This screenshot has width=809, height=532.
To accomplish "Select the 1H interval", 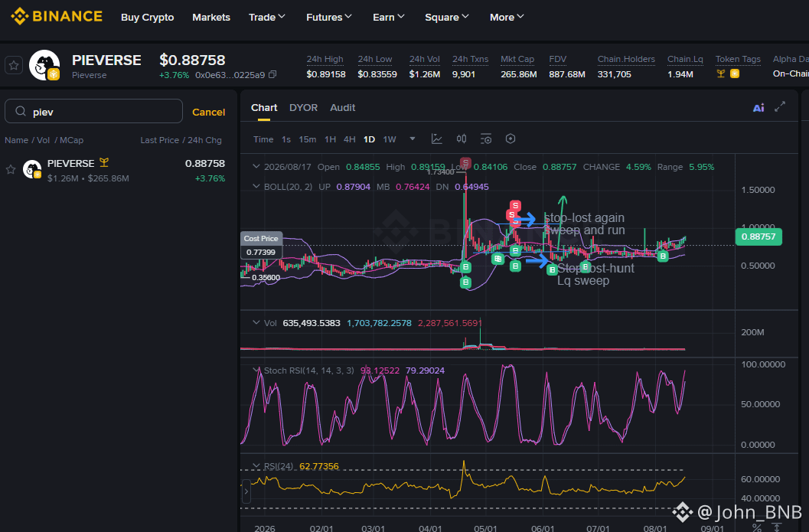I will (330, 139).
